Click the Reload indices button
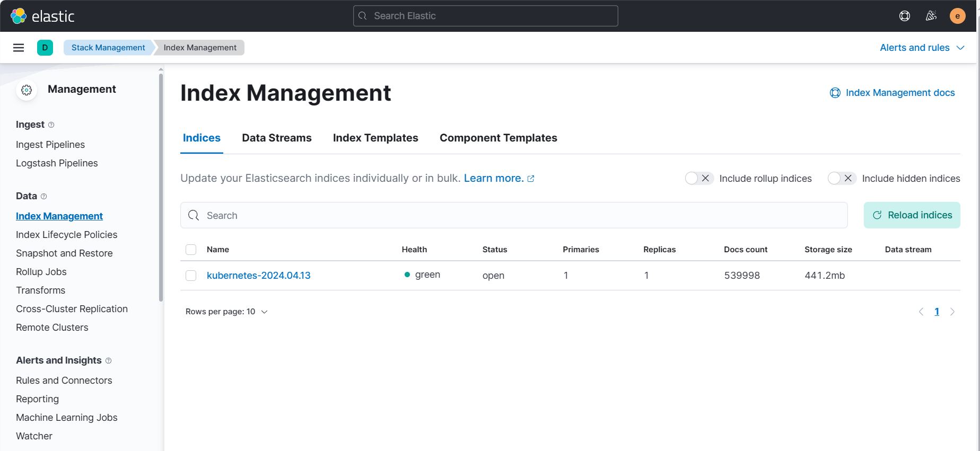 912,215
